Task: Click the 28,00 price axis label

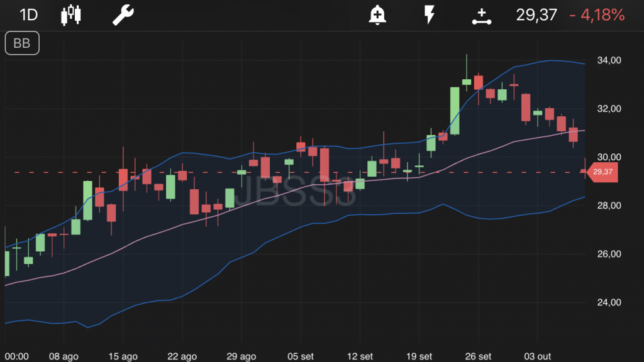Action: (x=609, y=206)
